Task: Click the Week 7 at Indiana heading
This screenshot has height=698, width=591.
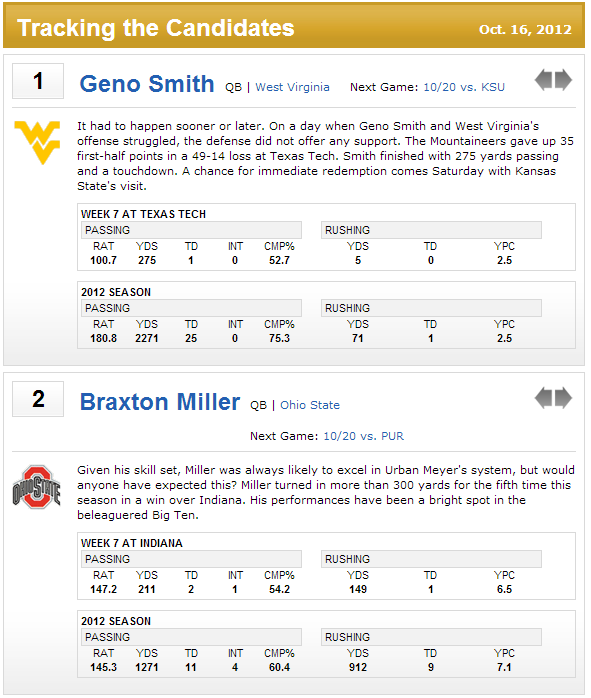Action: pos(132,543)
